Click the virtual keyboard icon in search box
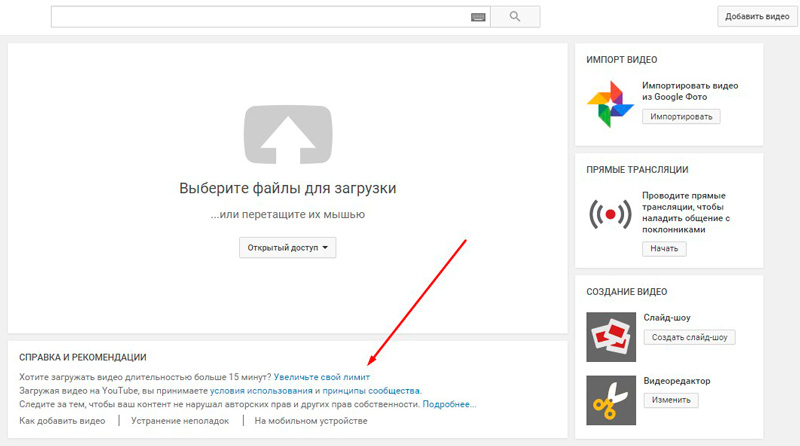The height and width of the screenshot is (446, 800). coord(478,17)
